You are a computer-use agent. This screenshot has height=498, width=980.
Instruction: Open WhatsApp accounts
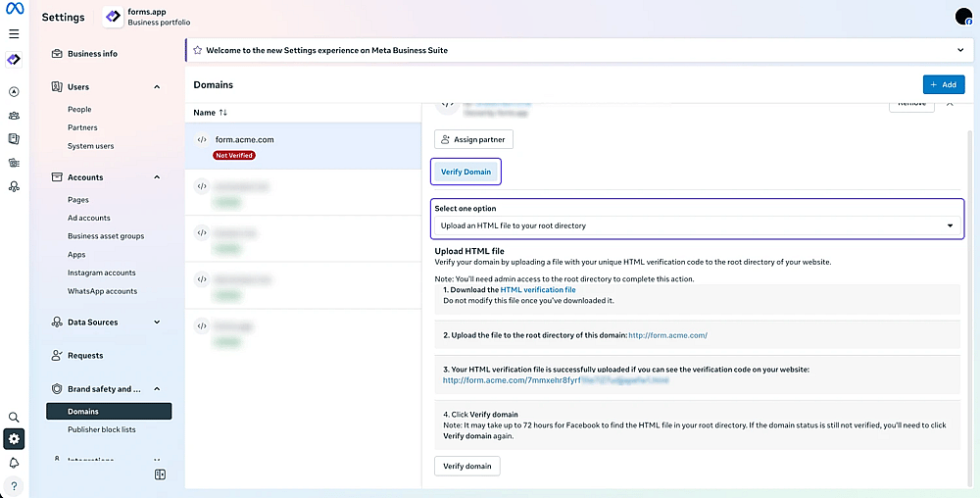[103, 291]
